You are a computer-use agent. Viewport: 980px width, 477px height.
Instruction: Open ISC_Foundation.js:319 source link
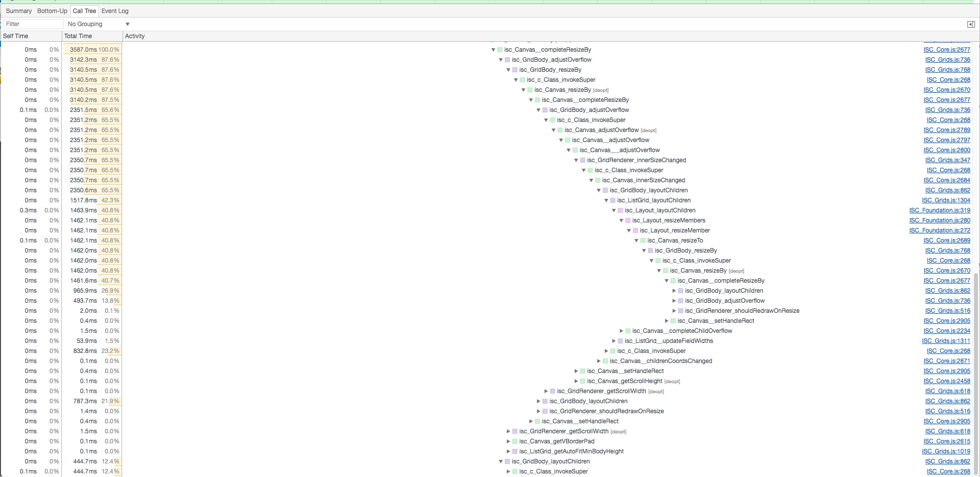tap(939, 210)
